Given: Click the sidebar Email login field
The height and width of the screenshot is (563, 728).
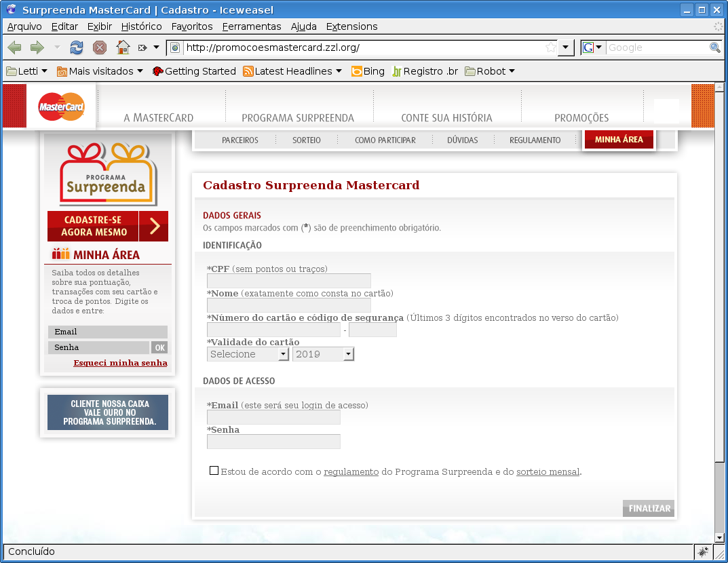Looking at the screenshot, I should coord(108,332).
